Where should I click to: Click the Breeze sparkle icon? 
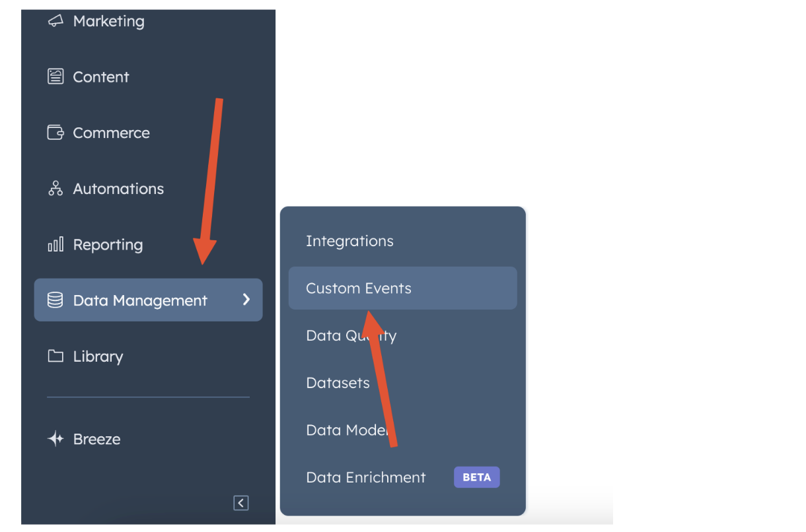tap(55, 439)
